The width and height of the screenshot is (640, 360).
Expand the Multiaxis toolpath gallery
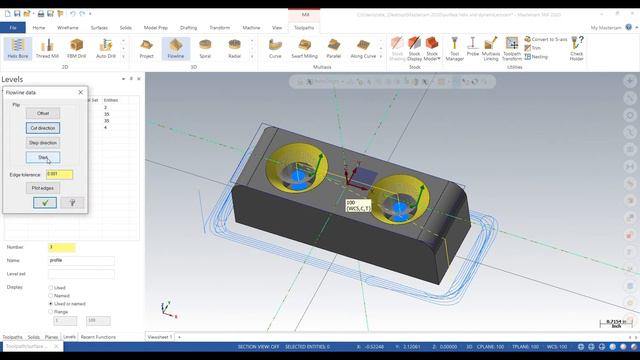[x=381, y=56]
